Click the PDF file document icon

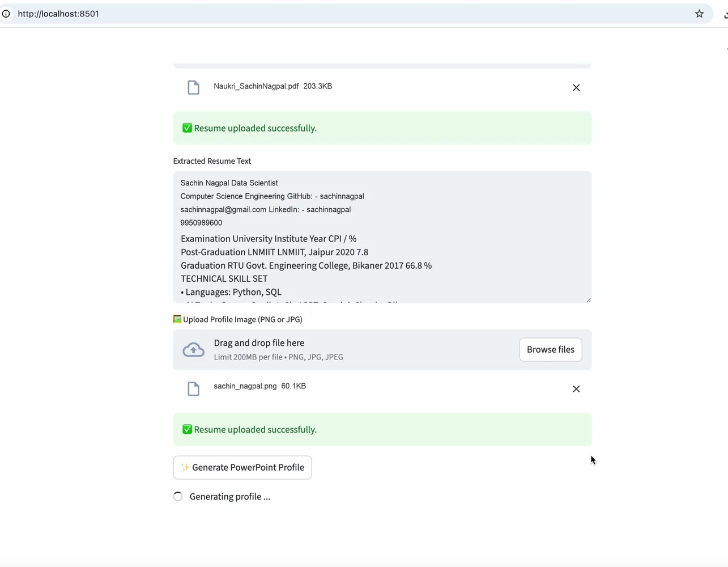193,87
